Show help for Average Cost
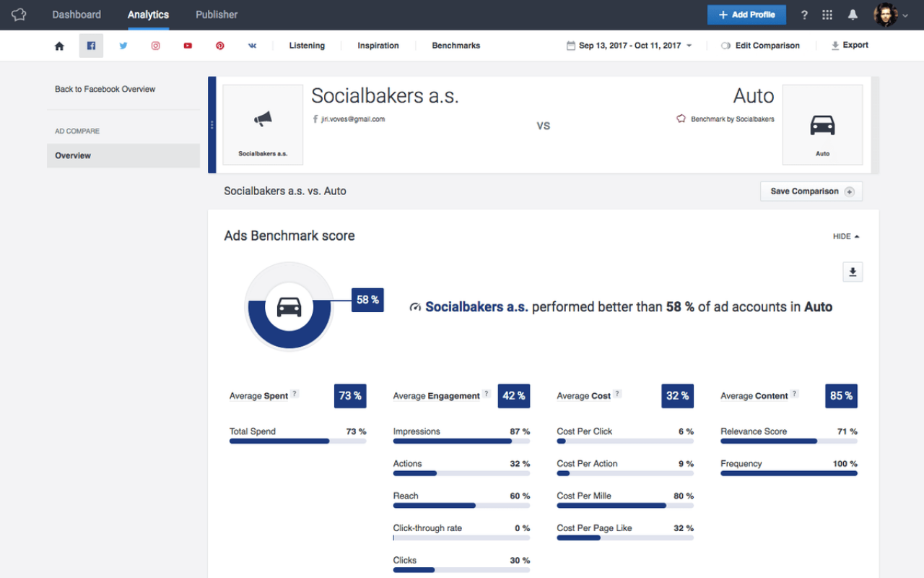 (617, 394)
